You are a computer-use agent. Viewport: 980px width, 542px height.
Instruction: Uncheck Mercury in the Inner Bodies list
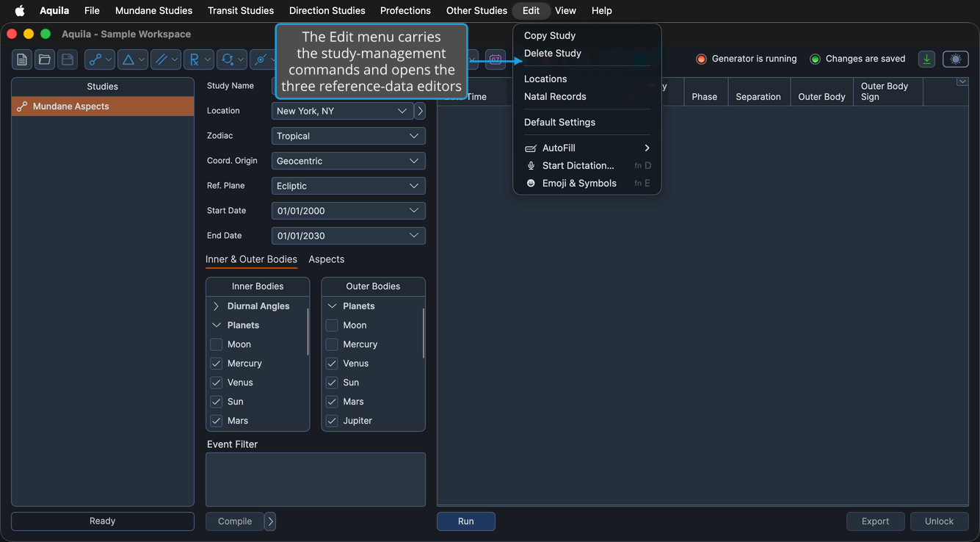[217, 364]
